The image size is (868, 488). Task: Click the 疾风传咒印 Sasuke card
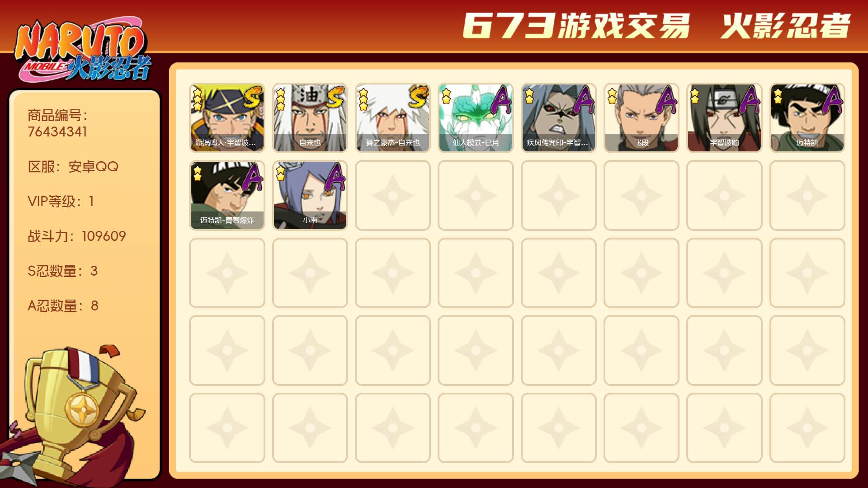tap(559, 118)
